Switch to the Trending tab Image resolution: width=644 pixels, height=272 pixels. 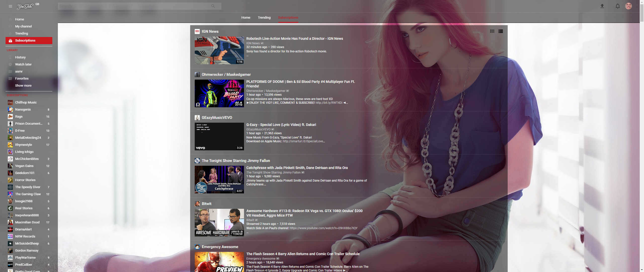point(264,17)
